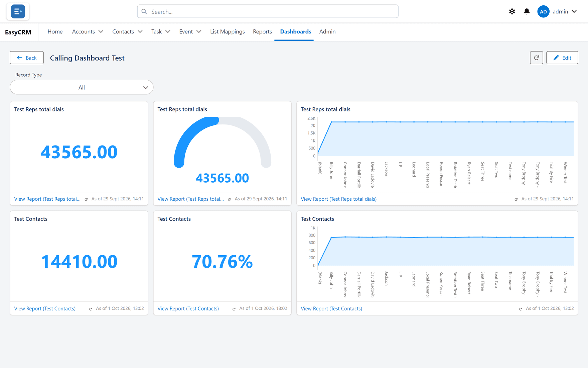This screenshot has height=368, width=588.
Task: Refresh the 14410.00 Test Contacts widget
Action: (x=91, y=309)
